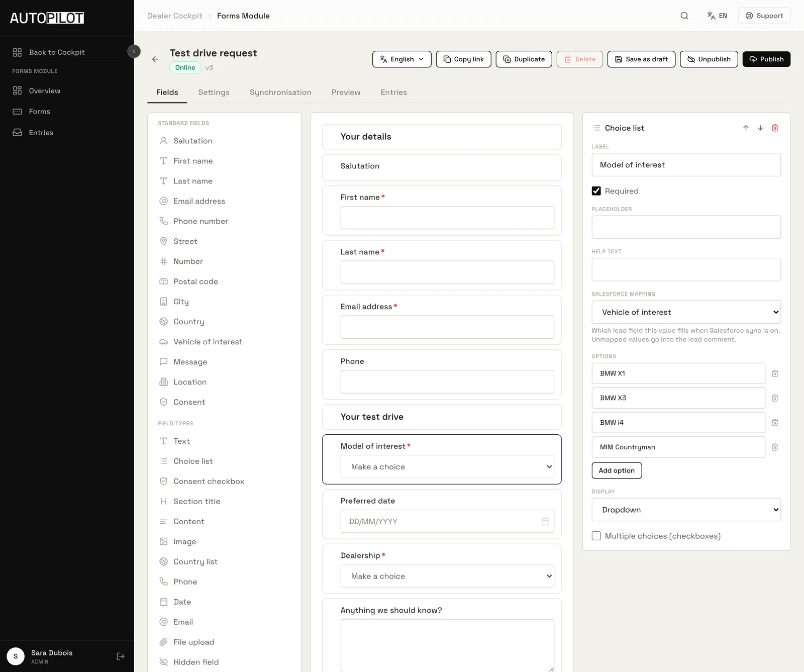Log out using the icon beside Sara Dubois
Viewport: 804px width, 672px height.
(x=121, y=656)
